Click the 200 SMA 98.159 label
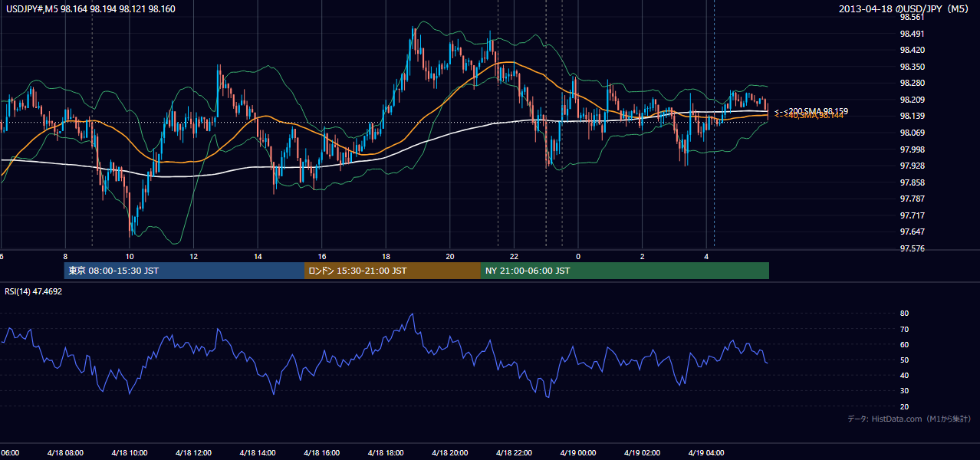The width and height of the screenshot is (980, 460). (x=811, y=111)
